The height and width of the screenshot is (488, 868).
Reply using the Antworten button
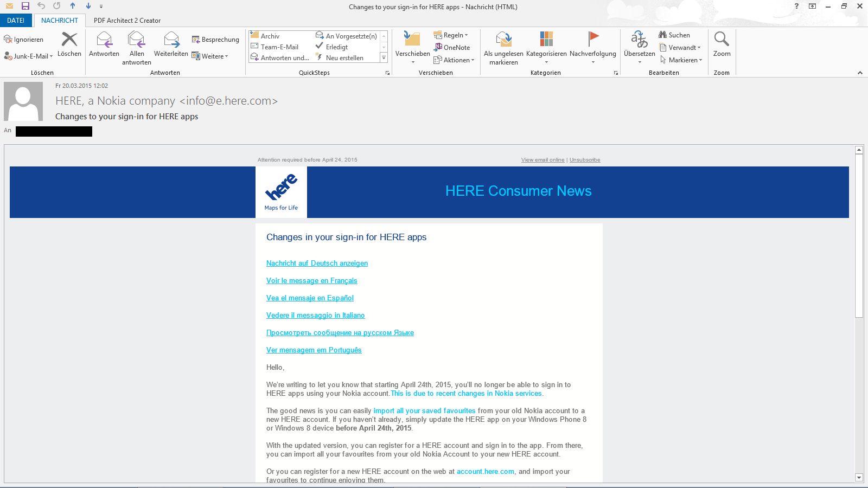pos(104,44)
